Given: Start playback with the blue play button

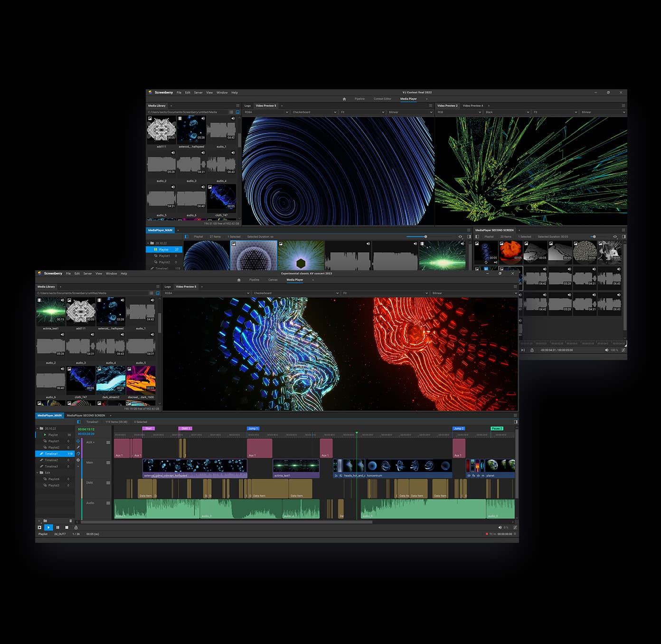Looking at the screenshot, I should coord(48,527).
